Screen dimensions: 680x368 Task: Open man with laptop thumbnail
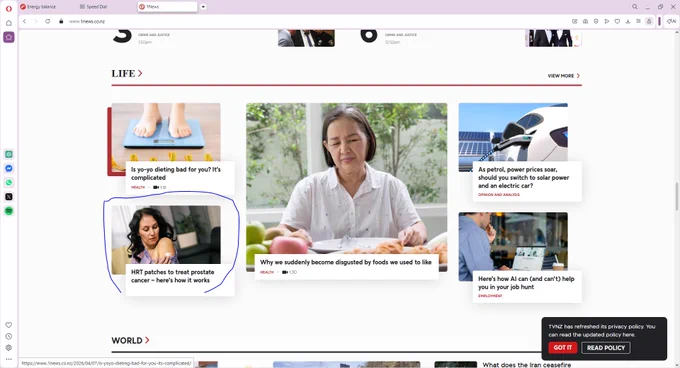(513, 241)
